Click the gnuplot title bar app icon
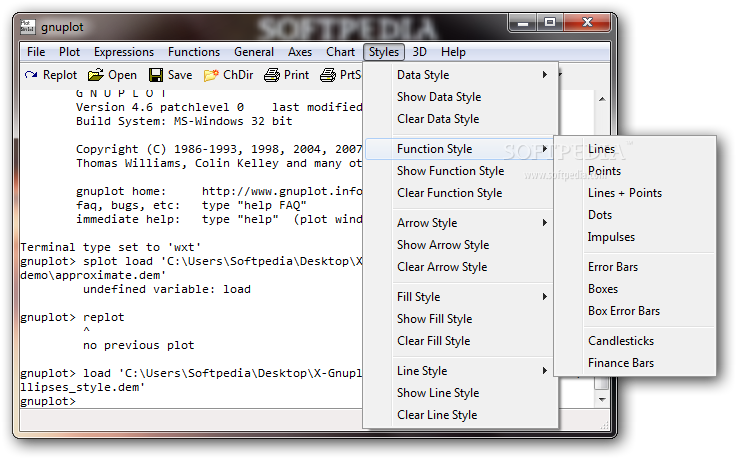The height and width of the screenshot is (459, 737). [x=27, y=26]
